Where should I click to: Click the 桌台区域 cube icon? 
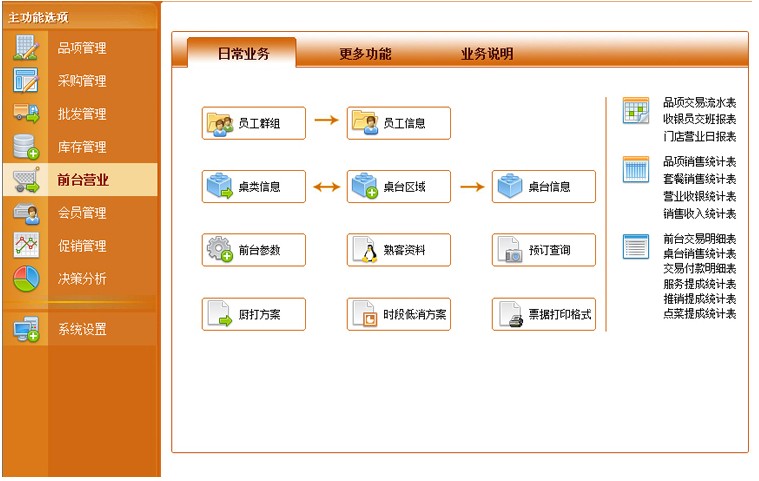[365, 186]
